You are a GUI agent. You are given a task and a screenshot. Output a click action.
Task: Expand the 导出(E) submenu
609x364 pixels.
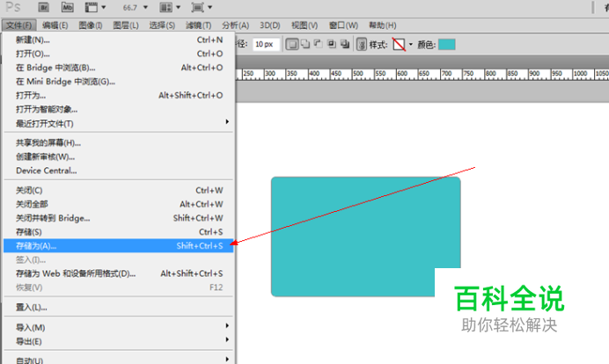pyautogui.click(x=119, y=341)
